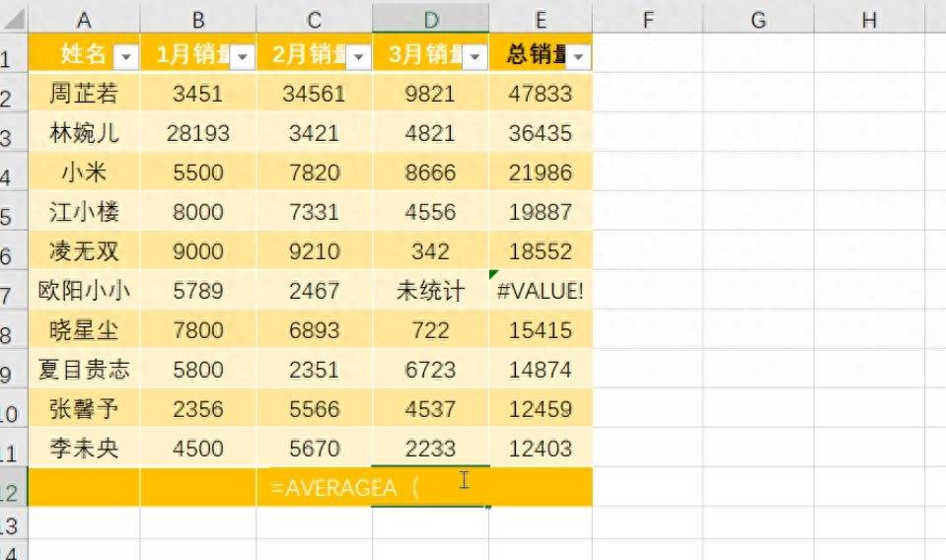Select the name cell 林婉儿
Image resolution: width=946 pixels, height=560 pixels.
84,133
